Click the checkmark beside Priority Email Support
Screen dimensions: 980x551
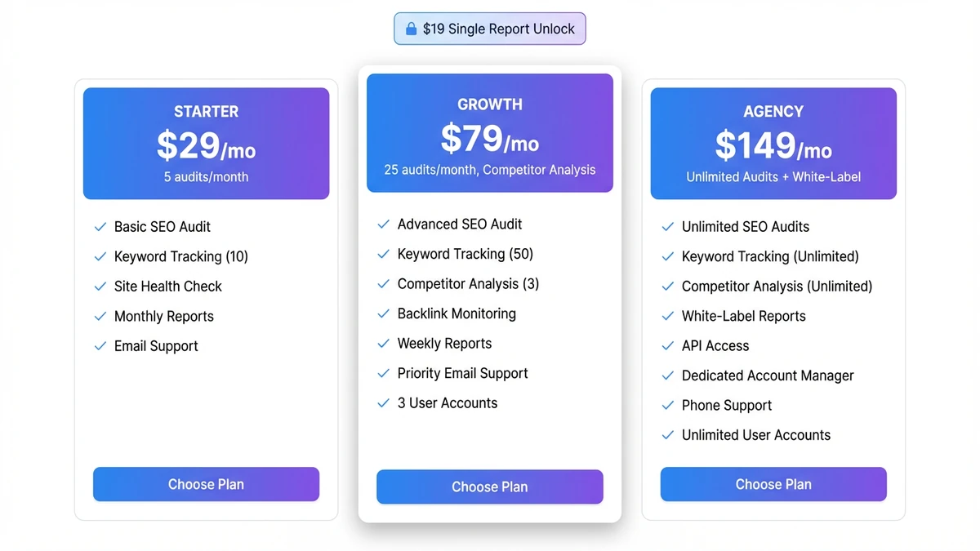[x=383, y=373]
